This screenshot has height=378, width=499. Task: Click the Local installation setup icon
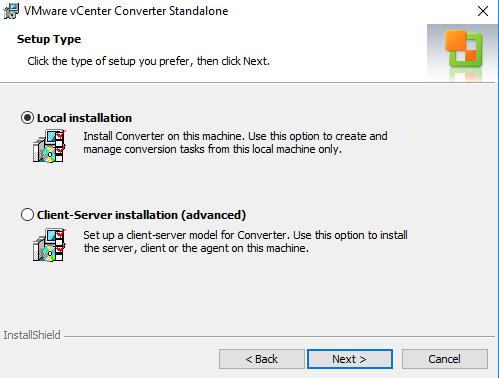click(x=49, y=146)
